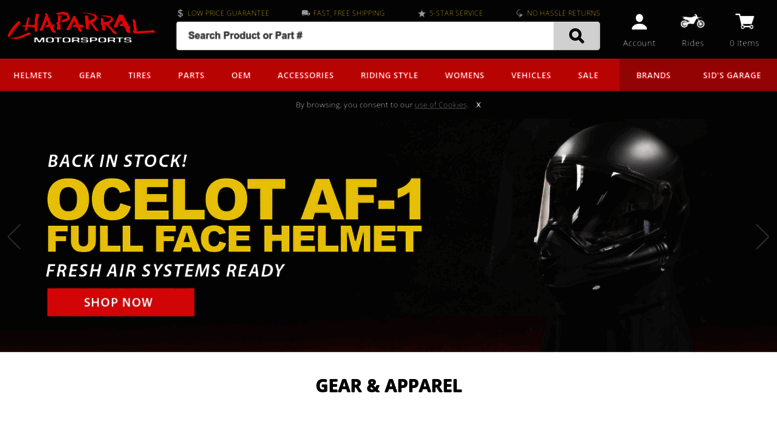
Task: Open the Sale menu item
Action: coord(588,75)
